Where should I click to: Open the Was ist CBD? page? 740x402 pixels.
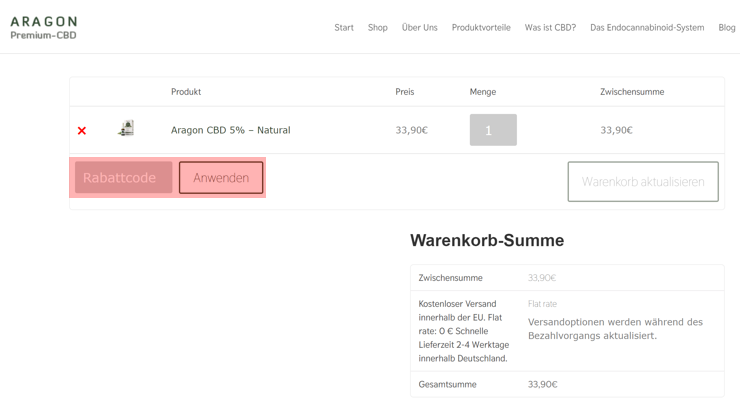pyautogui.click(x=550, y=27)
